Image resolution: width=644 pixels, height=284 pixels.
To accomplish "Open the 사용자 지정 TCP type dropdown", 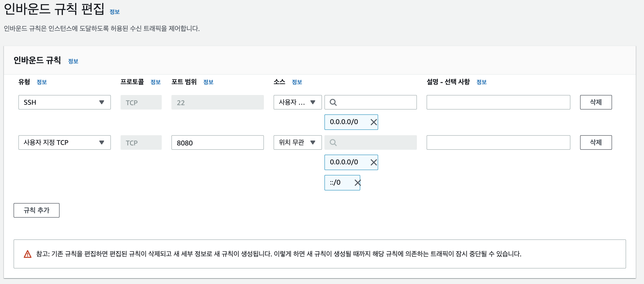I will [x=64, y=143].
